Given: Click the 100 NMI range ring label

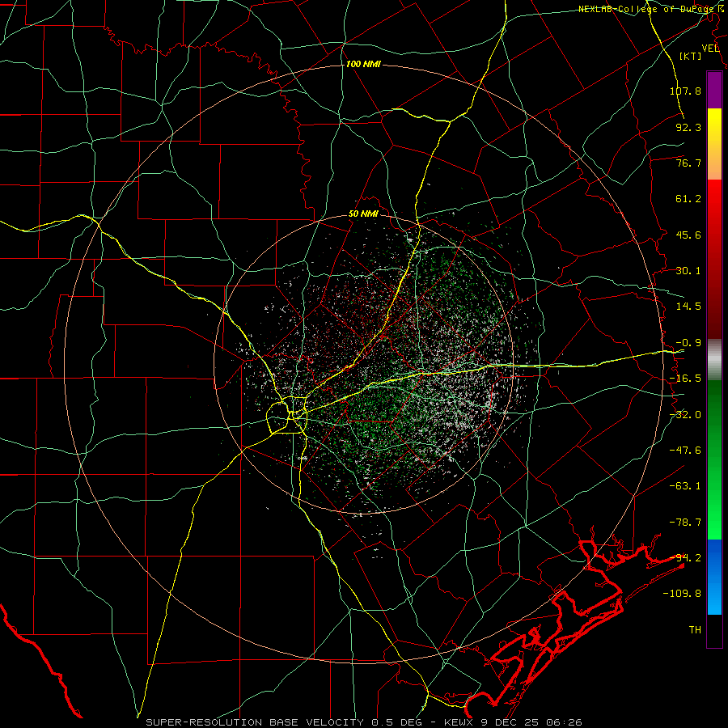Looking at the screenshot, I should (x=363, y=64).
